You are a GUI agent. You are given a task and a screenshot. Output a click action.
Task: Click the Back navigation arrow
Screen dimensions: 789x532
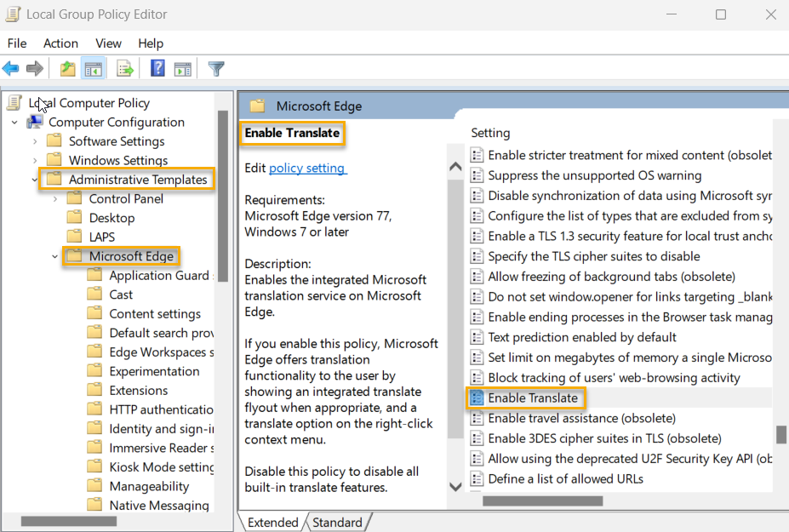11,68
